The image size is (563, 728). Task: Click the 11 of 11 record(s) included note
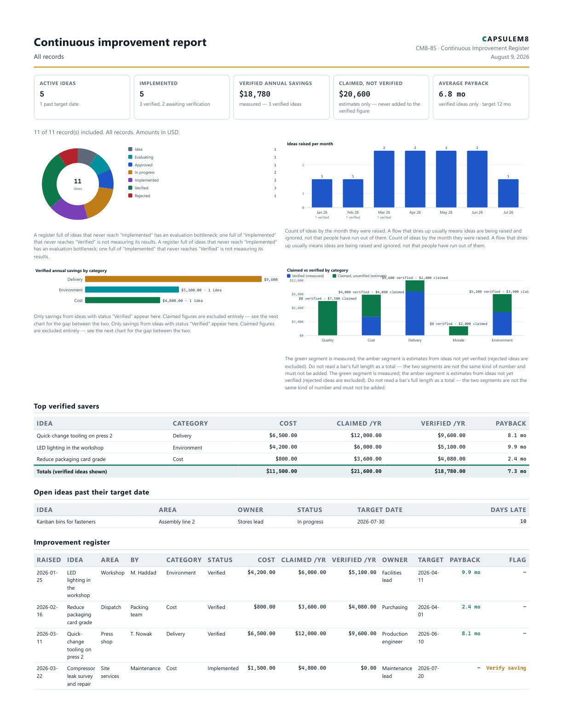(x=107, y=132)
